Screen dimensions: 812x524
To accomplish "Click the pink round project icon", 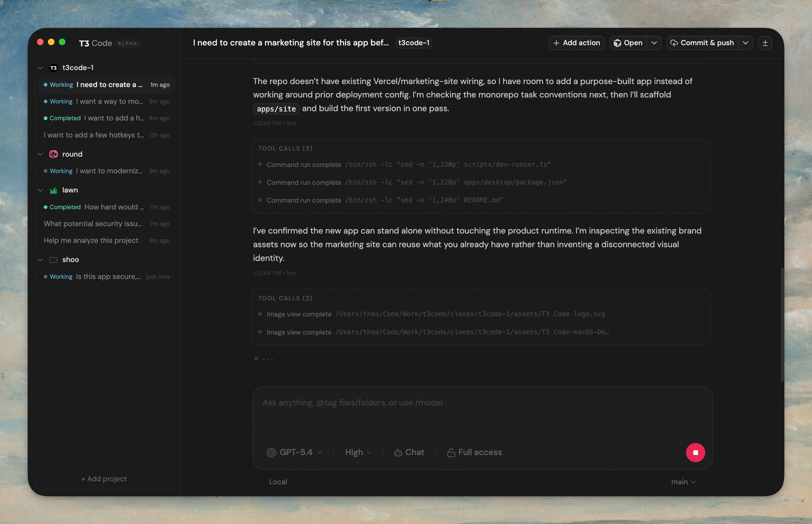I will pyautogui.click(x=53, y=154).
